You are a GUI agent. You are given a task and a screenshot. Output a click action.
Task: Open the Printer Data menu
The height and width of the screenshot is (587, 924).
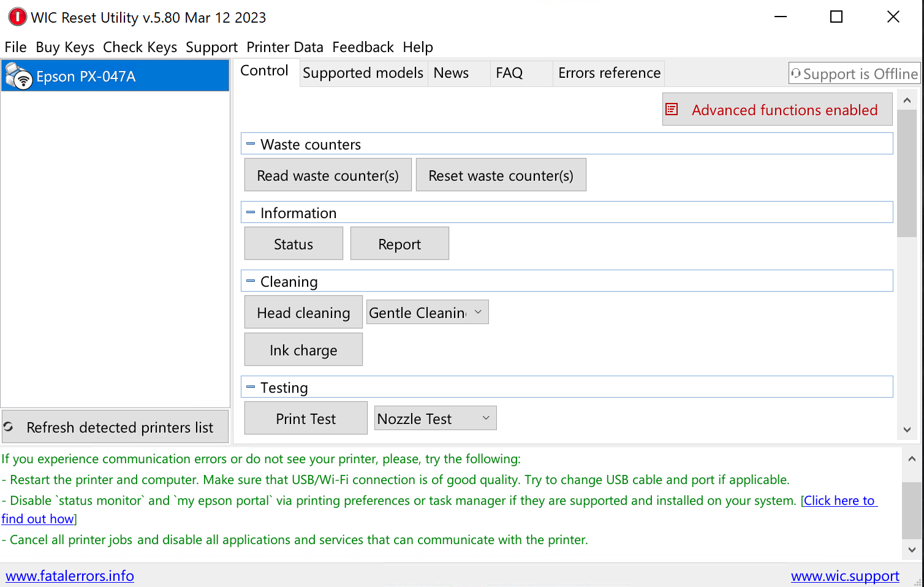[284, 47]
